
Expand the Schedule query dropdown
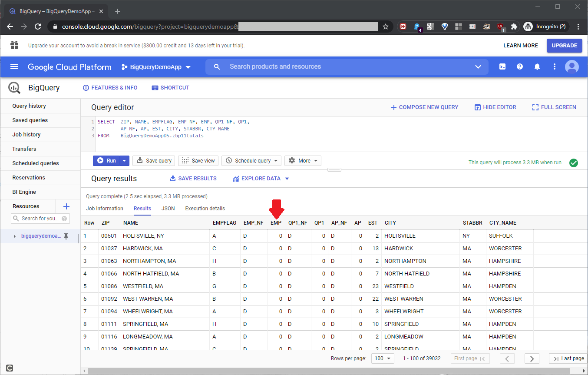click(x=251, y=161)
